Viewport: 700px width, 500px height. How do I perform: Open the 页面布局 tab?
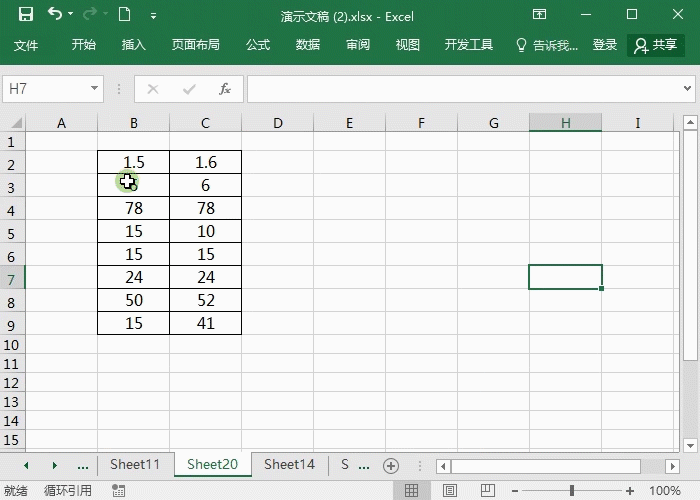pyautogui.click(x=196, y=45)
